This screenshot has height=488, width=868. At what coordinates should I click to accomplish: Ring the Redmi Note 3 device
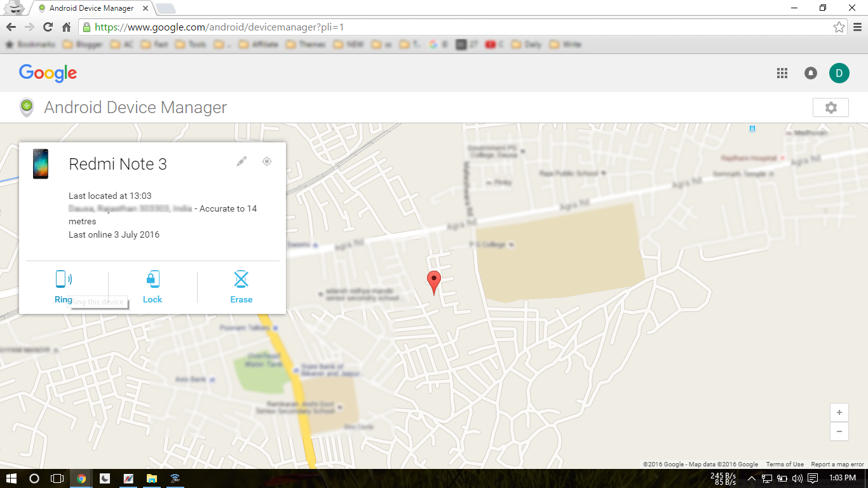point(64,287)
